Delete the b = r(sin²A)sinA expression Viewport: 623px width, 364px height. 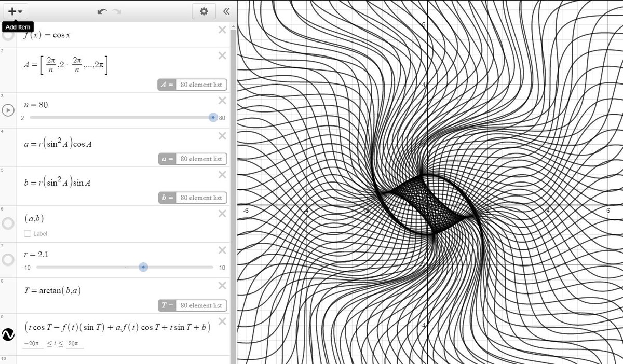[x=222, y=175]
